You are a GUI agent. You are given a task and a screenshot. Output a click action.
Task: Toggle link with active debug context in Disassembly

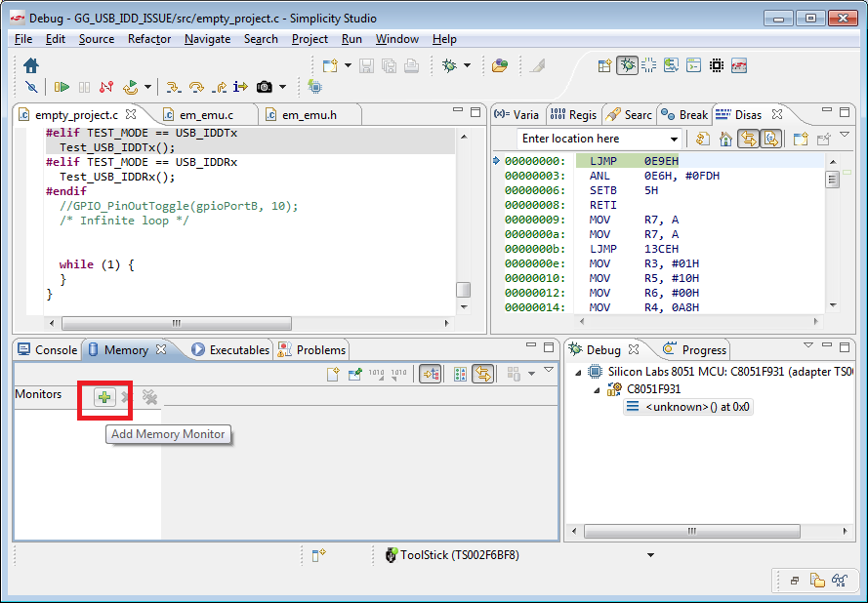click(x=749, y=139)
